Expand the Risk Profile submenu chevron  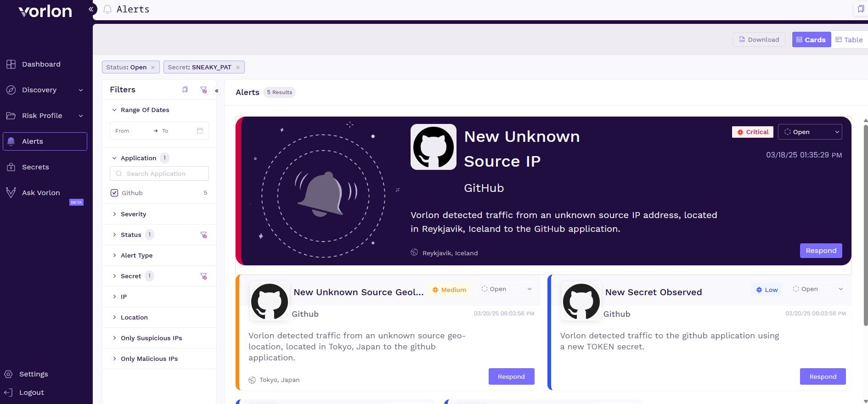81,116
